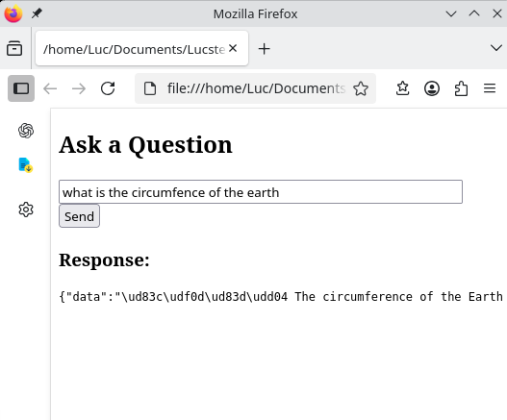The width and height of the screenshot is (507, 420).
Task: Toggle the sidebar button in toolbar
Action: pyautogui.click(x=21, y=88)
